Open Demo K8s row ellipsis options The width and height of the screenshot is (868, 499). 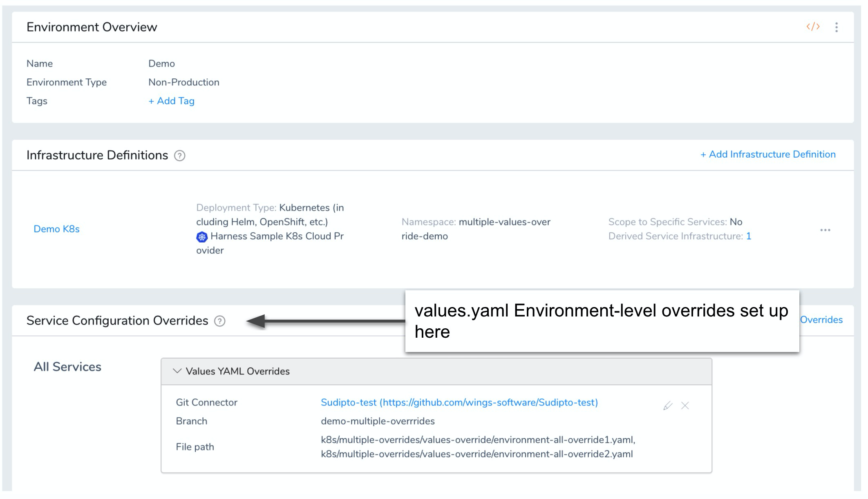(825, 230)
